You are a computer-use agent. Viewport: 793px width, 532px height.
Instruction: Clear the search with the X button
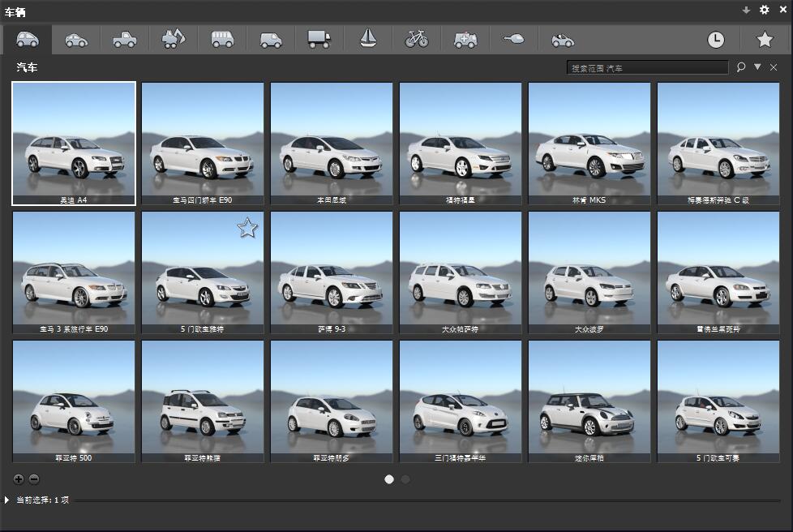click(774, 67)
